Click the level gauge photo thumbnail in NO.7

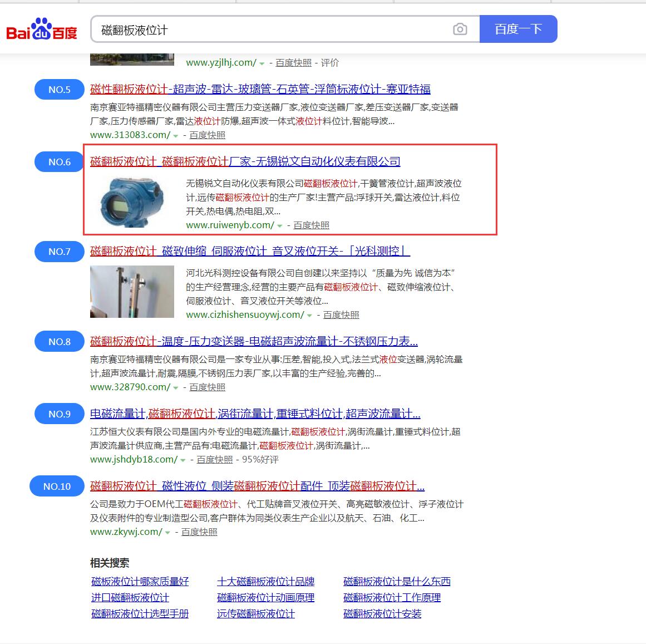click(x=132, y=291)
